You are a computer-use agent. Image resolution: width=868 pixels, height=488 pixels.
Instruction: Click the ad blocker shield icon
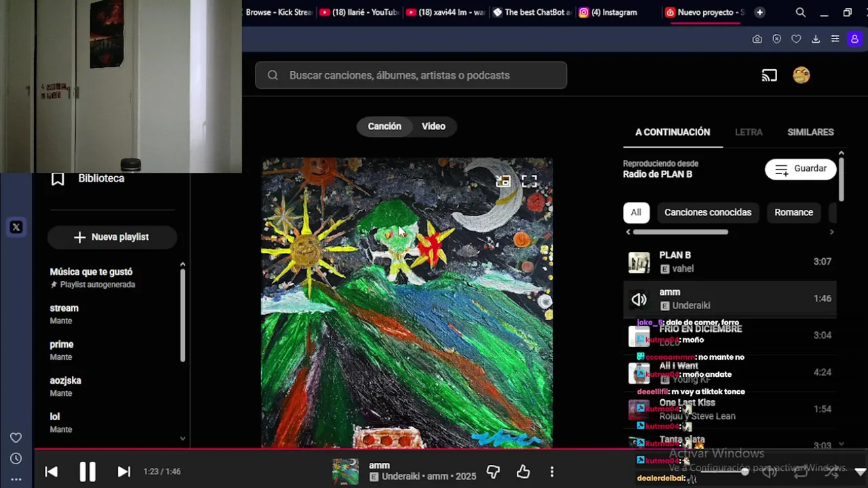pos(776,39)
